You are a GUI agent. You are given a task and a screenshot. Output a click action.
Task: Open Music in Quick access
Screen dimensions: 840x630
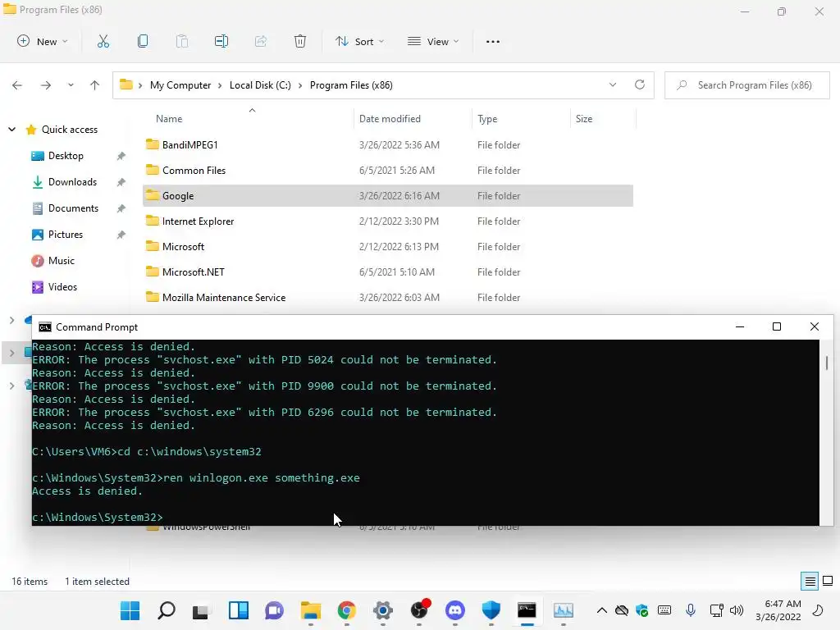61,260
